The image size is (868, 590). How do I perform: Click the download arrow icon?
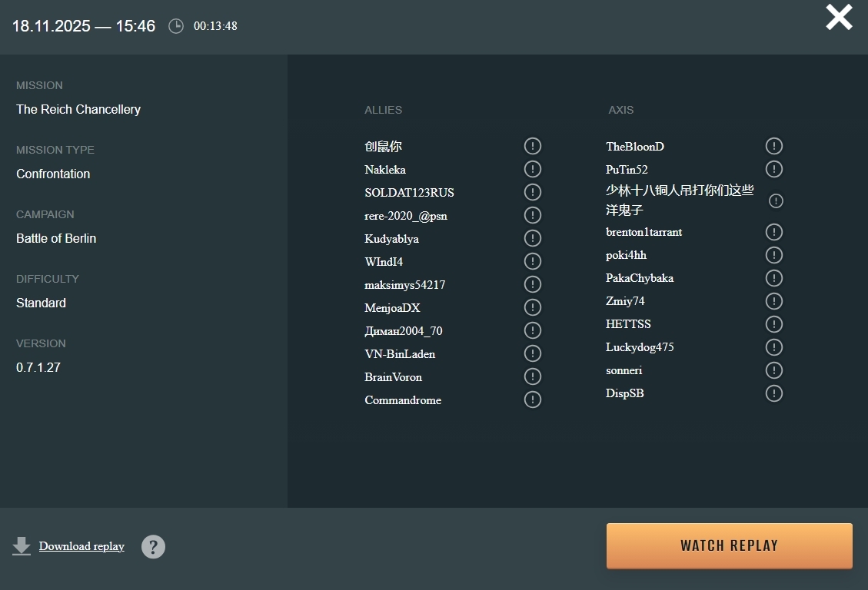(x=22, y=546)
